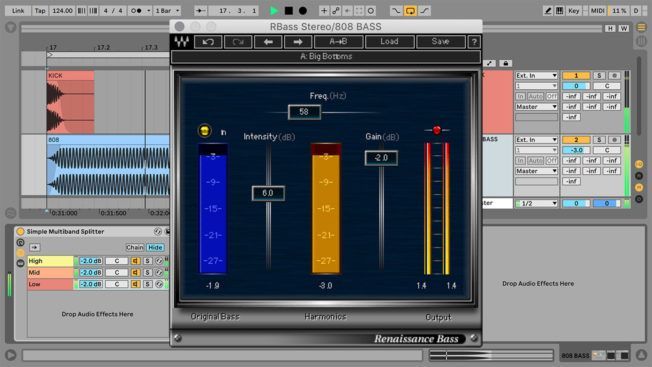Open 808 BASS input channel dropdown
Image resolution: width=652 pixels, height=367 pixels.
(536, 150)
